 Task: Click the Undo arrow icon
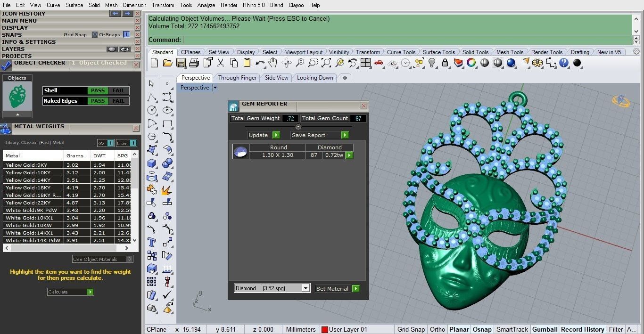pyautogui.click(x=260, y=63)
